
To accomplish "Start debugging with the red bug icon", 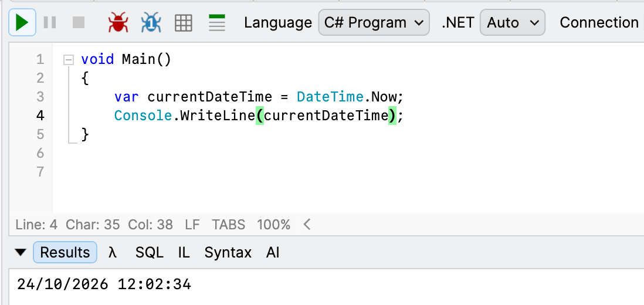I will click(118, 22).
